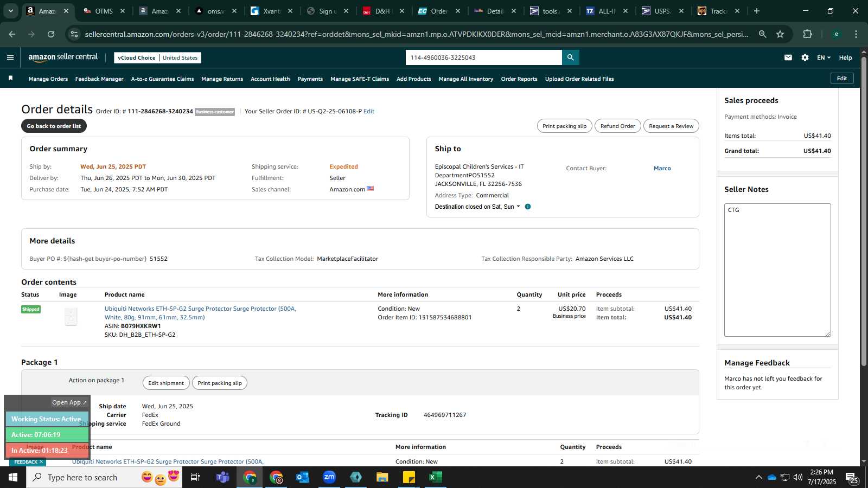Open the Seller Central settings gear

tap(805, 57)
